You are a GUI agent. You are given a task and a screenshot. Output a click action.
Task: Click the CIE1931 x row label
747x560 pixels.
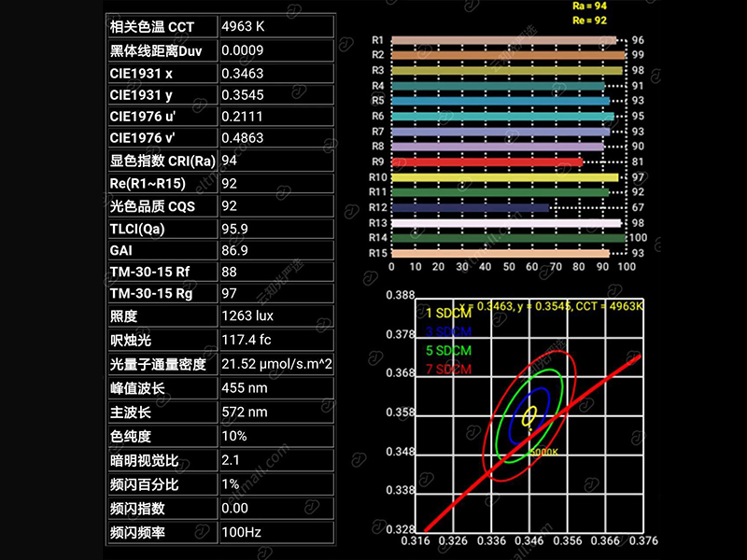click(161, 72)
